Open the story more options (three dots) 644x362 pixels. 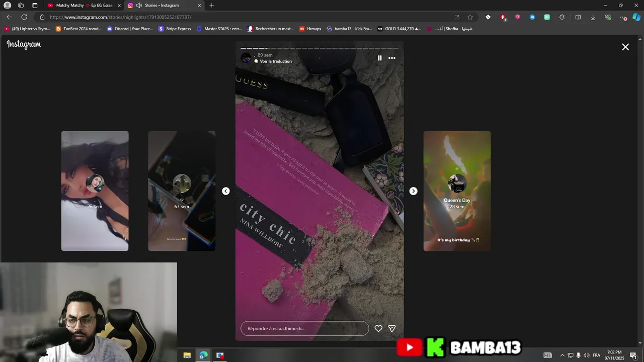click(392, 58)
